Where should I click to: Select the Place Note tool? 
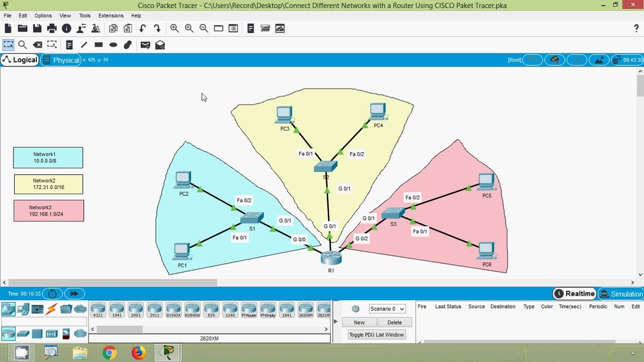pyautogui.click(x=69, y=45)
